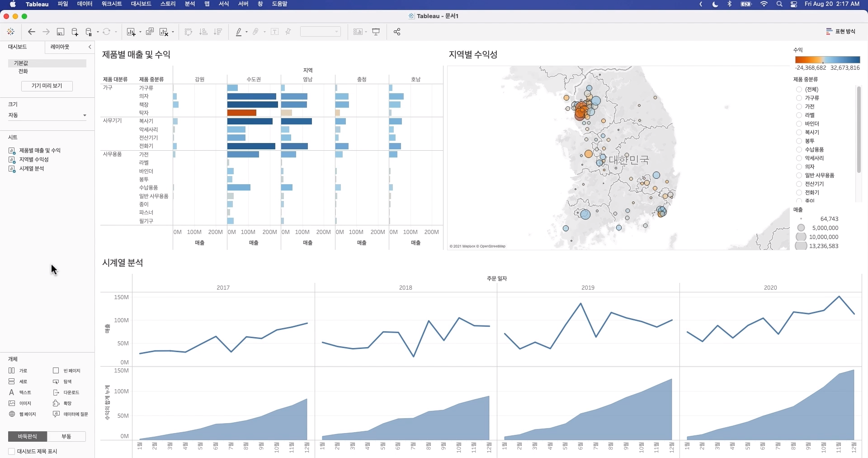This screenshot has width=868, height=458.
Task: Add 텍스트 text object
Action: coord(20,392)
